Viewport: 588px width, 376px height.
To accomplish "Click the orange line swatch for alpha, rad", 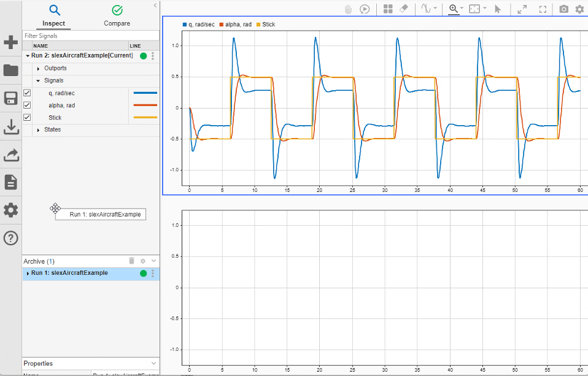I will click(x=145, y=106).
